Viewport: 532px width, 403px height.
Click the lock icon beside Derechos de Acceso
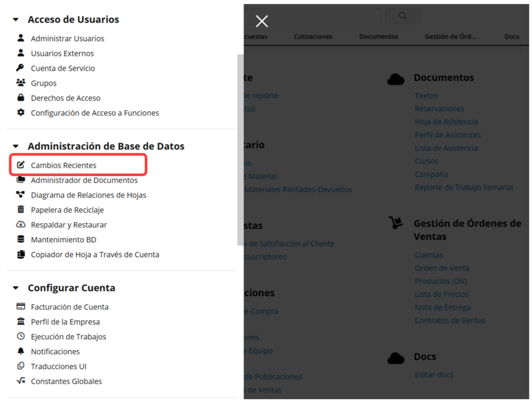20,98
